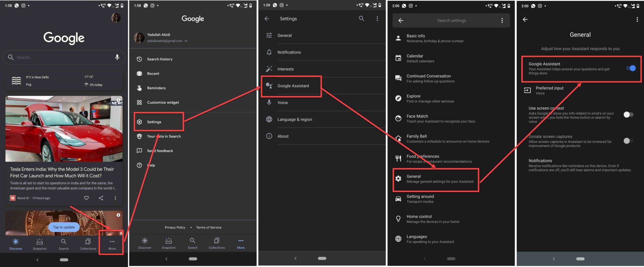Open the Privacy Policy link
Screen dimensions: 644x267
point(175,227)
